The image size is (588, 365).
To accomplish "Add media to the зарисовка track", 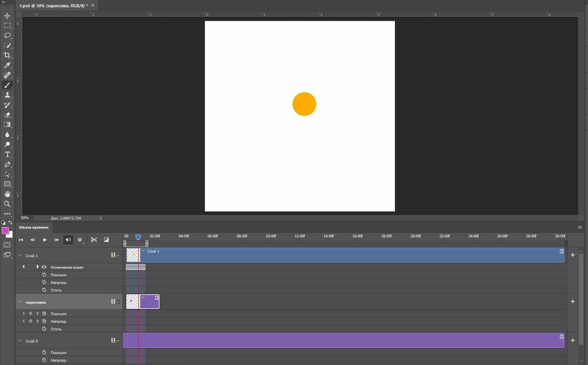I will [x=573, y=302].
